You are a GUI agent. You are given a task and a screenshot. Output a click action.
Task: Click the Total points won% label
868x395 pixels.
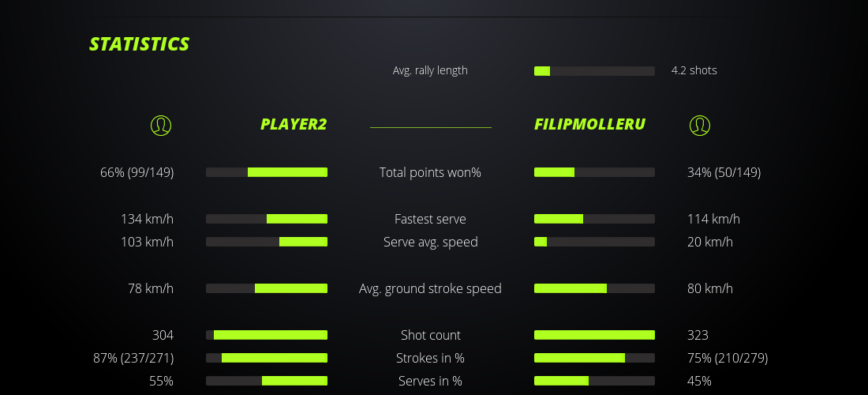click(x=430, y=172)
